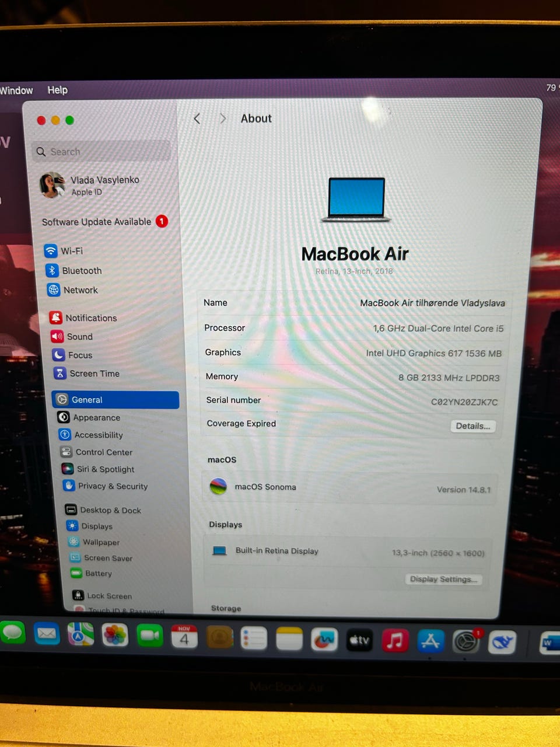The height and width of the screenshot is (747, 560).
Task: Click the MacBook Air laptop image
Action: click(356, 200)
